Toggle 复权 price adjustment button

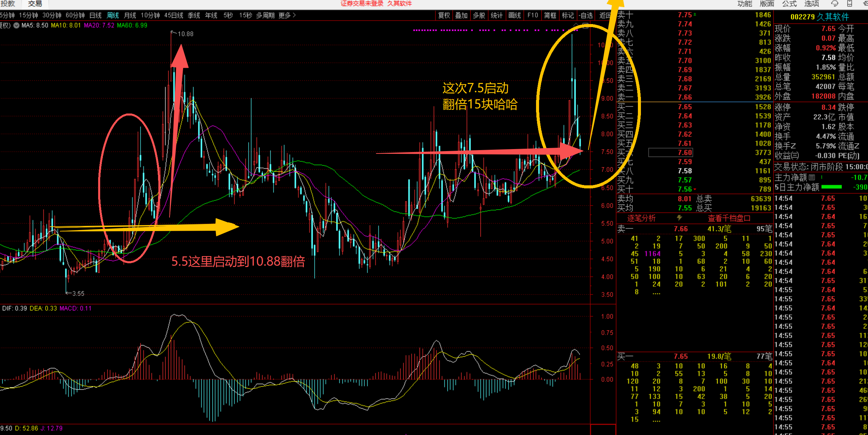pos(444,15)
